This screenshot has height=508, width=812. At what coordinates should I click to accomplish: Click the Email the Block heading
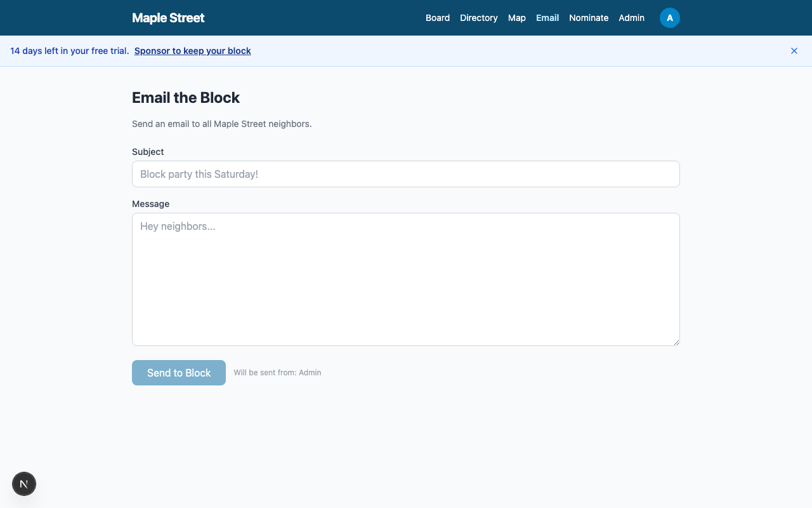185,98
